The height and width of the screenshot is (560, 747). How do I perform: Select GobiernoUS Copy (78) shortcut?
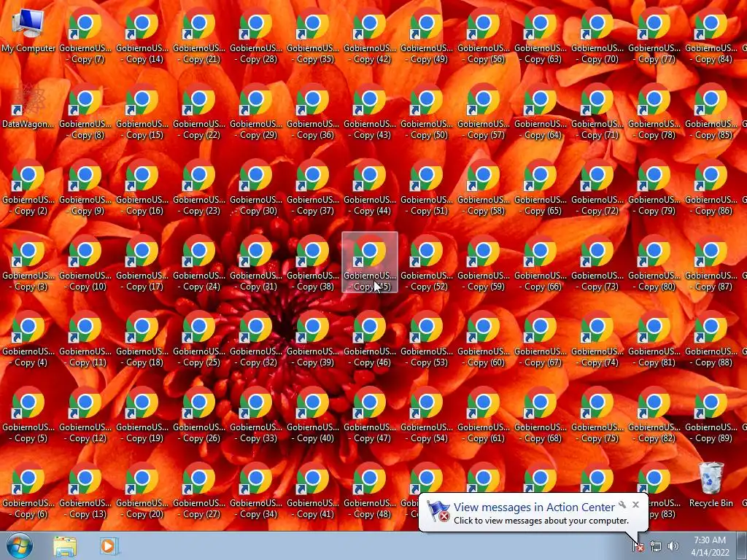click(654, 112)
